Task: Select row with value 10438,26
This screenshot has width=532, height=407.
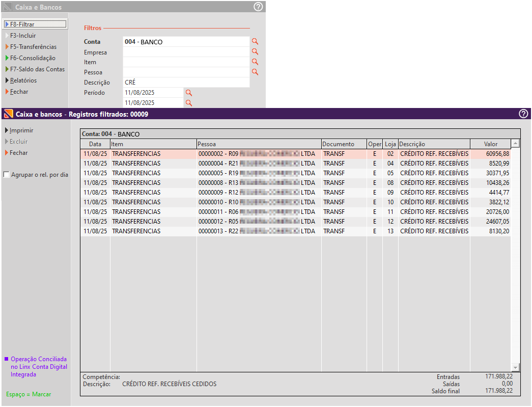Action: pos(295,183)
